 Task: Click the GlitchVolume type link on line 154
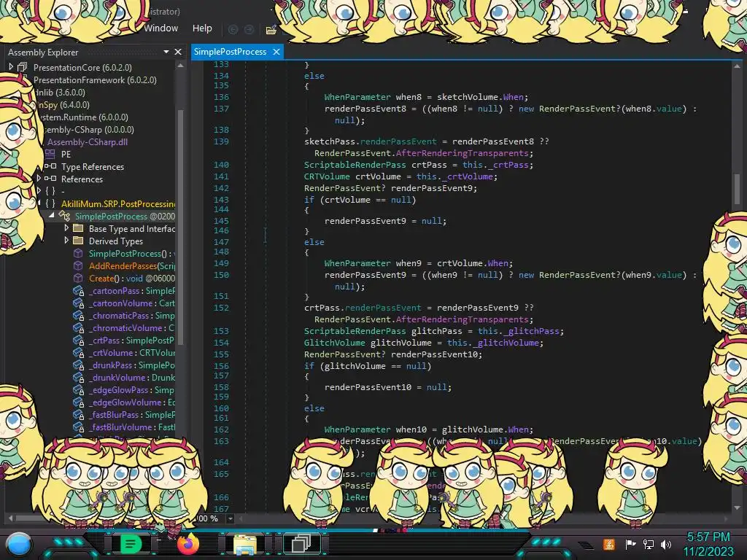pyautogui.click(x=334, y=343)
